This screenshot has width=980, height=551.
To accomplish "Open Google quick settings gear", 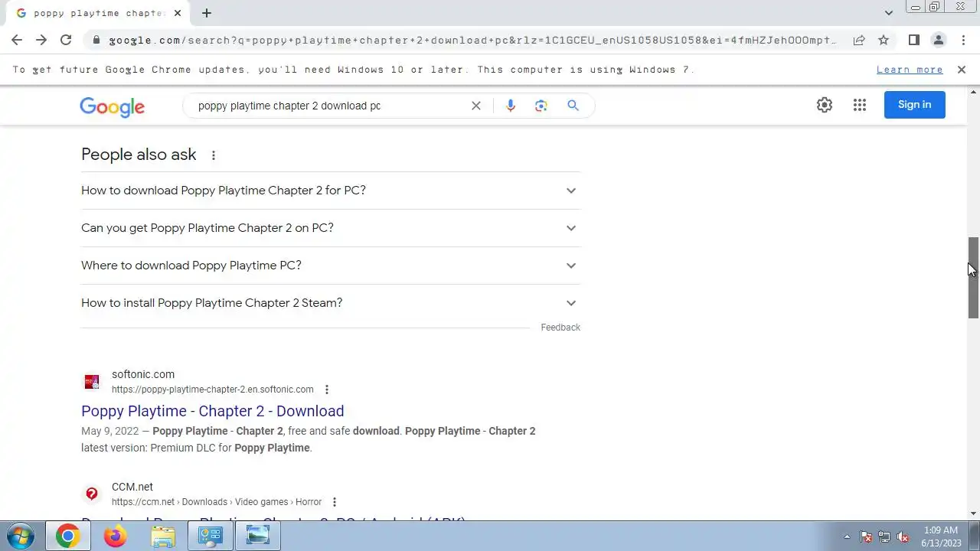I will pyautogui.click(x=825, y=105).
